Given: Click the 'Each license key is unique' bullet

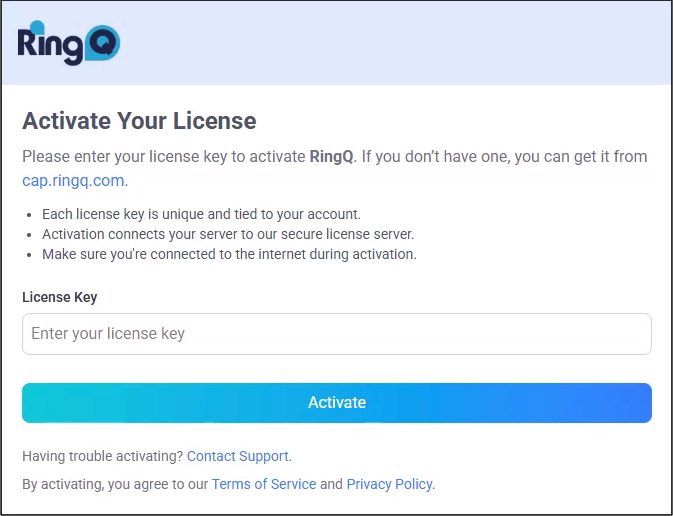Looking at the screenshot, I should 201,214.
